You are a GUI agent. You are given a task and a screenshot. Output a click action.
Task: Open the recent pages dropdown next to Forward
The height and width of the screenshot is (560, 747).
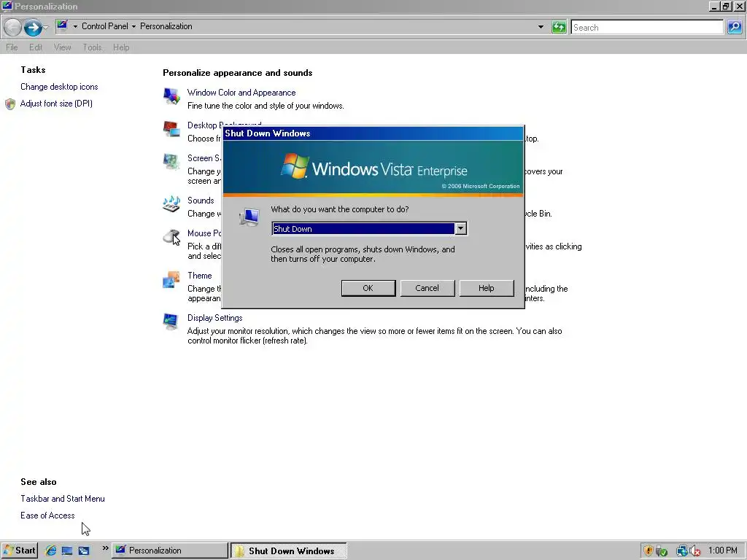[46, 28]
